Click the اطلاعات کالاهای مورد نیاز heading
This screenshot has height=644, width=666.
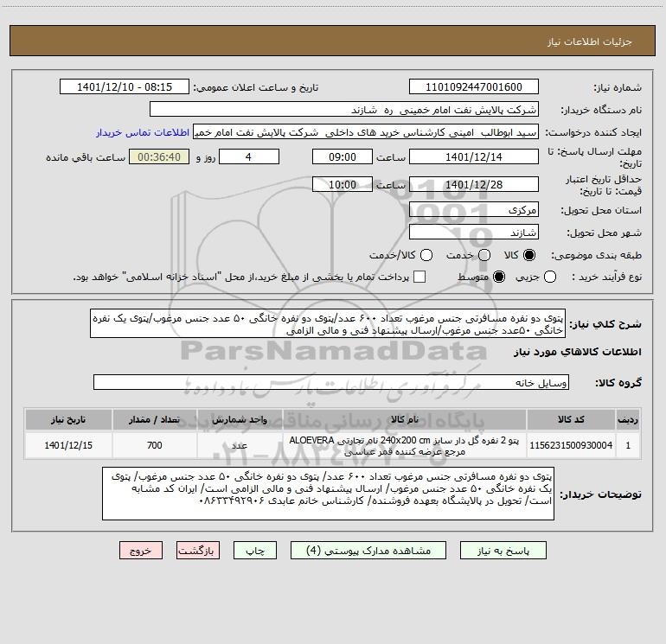click(578, 352)
